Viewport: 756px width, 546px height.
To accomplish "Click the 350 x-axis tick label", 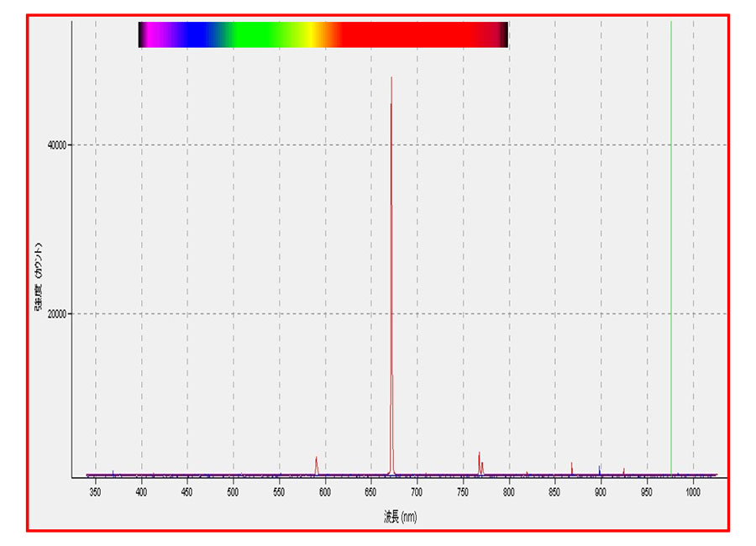I will tap(96, 491).
